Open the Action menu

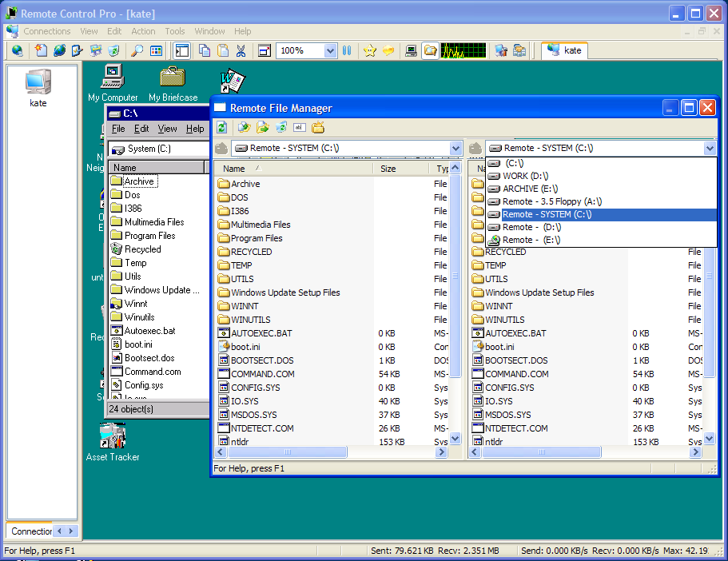(x=143, y=31)
